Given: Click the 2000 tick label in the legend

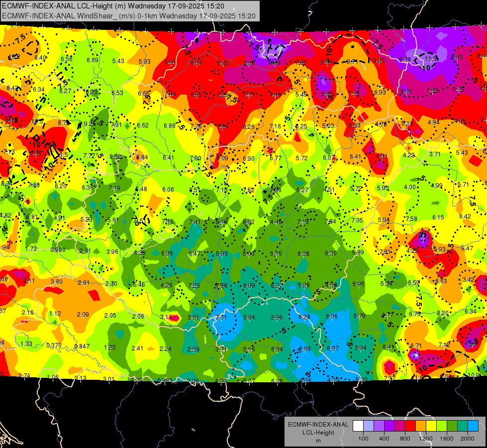Looking at the screenshot, I should coord(468,439).
